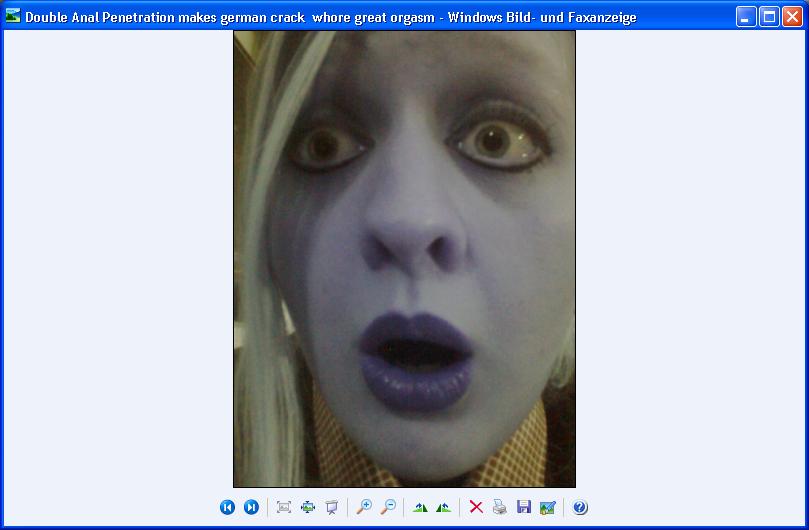Go to the previous image
Screen dimensions: 809x530
228,507
